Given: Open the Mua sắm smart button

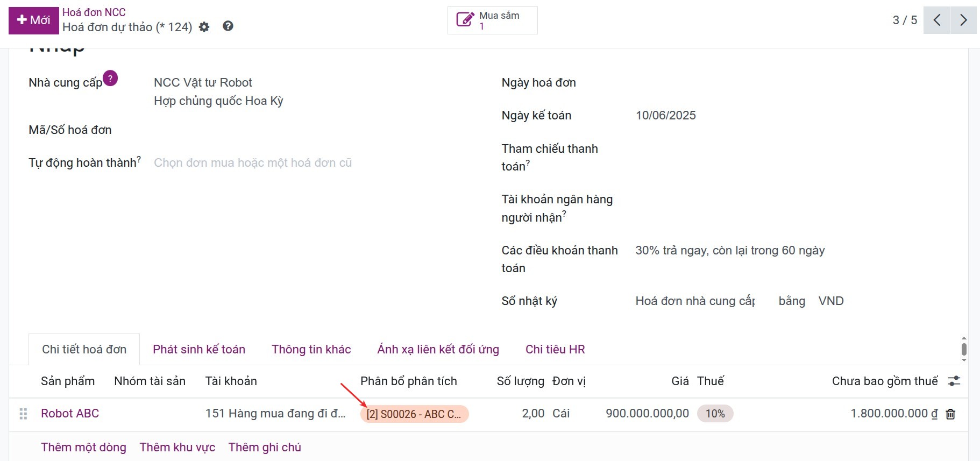Looking at the screenshot, I should (492, 20).
